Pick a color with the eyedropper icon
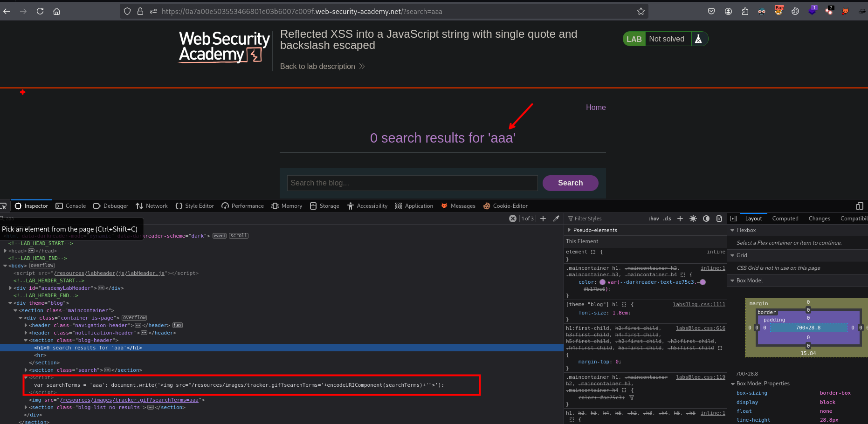Screen dimensions: 868x424 556,219
